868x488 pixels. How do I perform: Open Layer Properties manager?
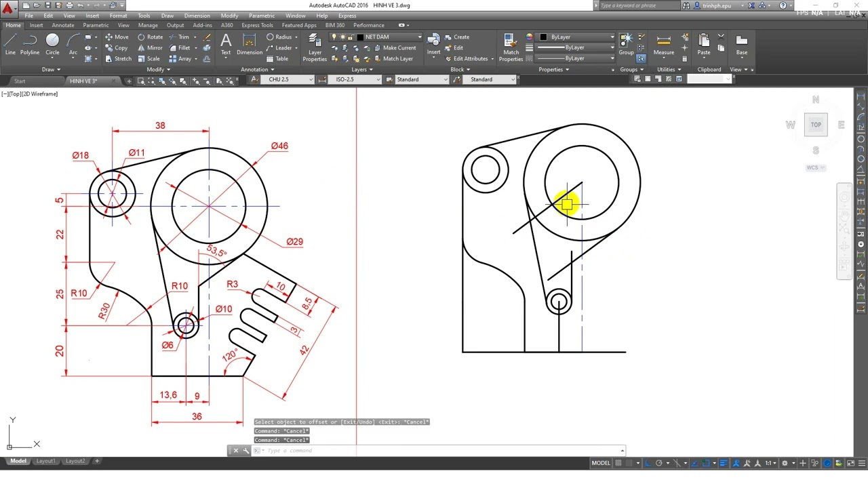point(315,47)
